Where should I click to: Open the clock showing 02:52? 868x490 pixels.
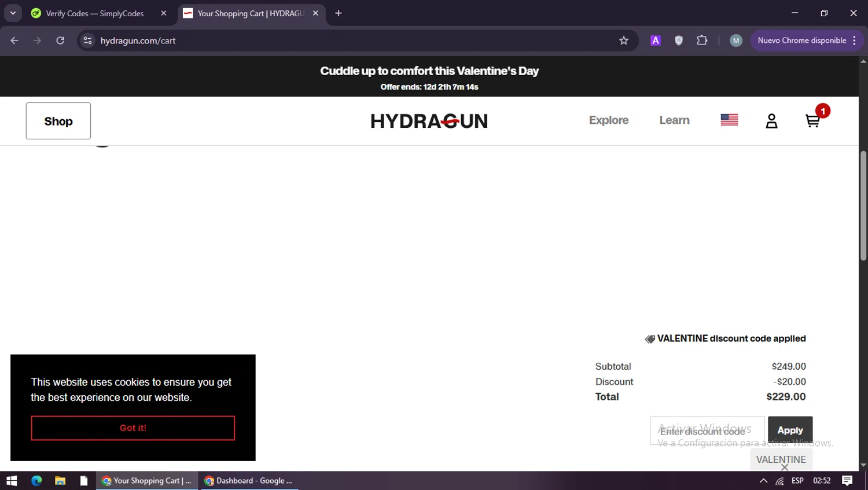[x=822, y=481]
